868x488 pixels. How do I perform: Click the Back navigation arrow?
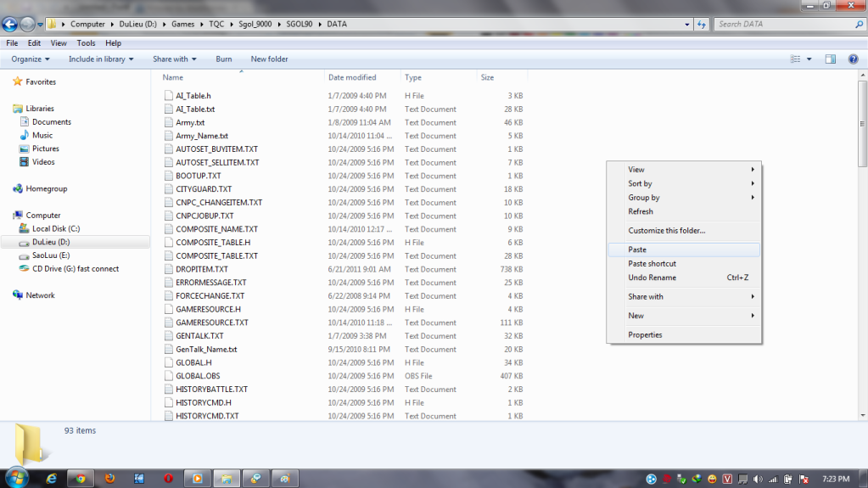click(x=10, y=24)
